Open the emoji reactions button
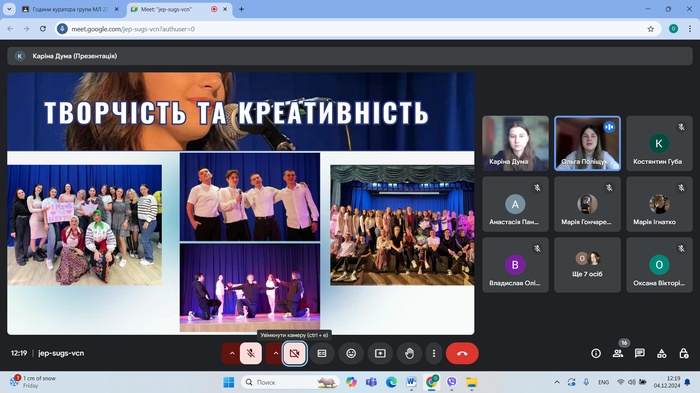Image resolution: width=700 pixels, height=393 pixels. pyautogui.click(x=351, y=353)
